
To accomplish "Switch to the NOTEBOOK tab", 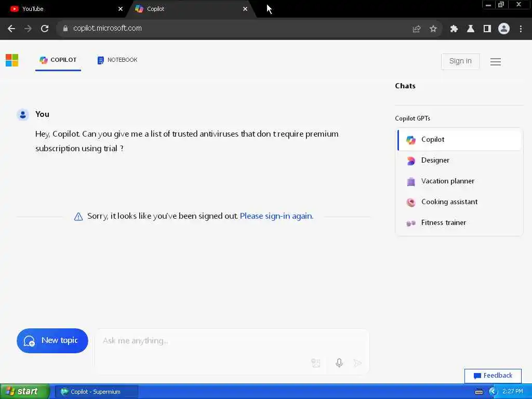I will click(x=117, y=60).
